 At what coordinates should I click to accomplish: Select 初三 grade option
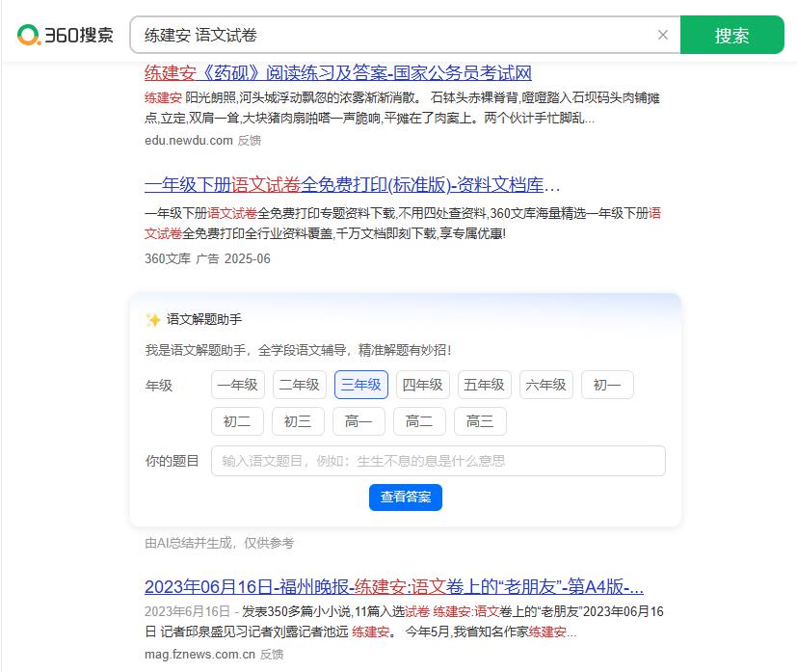(x=299, y=421)
